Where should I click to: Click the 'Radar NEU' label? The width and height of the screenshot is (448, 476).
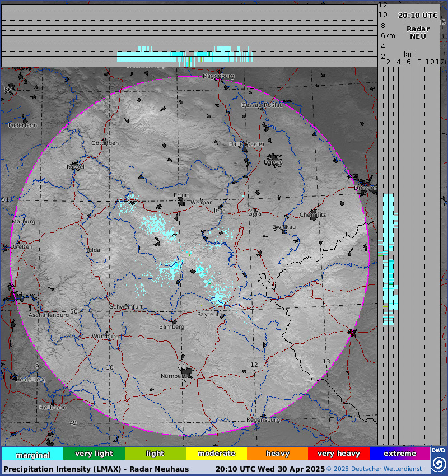coord(418,32)
